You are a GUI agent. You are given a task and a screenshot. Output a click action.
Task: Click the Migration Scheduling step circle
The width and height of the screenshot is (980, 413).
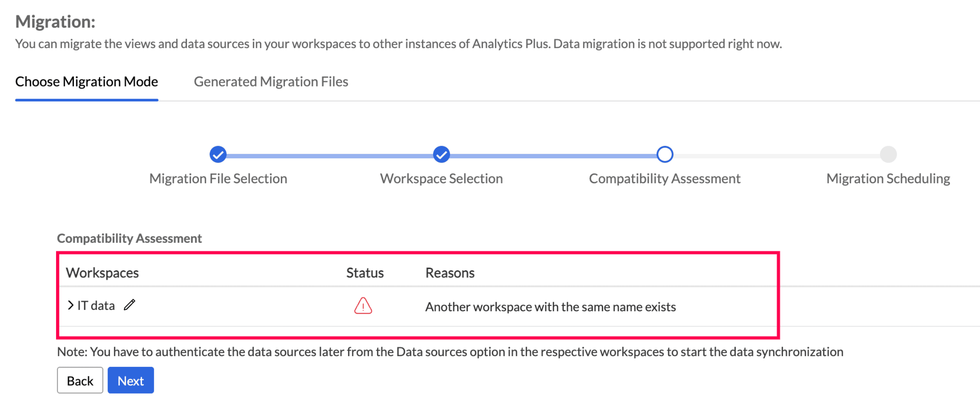coord(888,154)
